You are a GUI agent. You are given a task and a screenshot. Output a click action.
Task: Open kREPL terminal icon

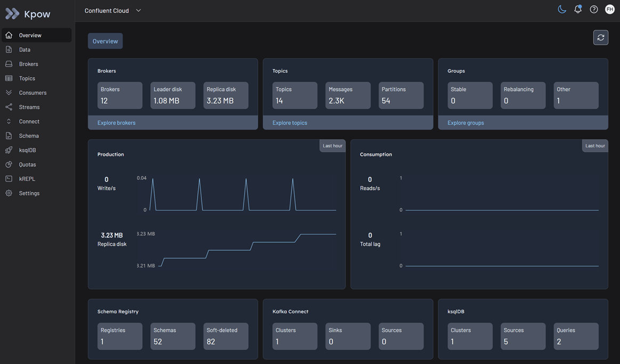click(9, 179)
